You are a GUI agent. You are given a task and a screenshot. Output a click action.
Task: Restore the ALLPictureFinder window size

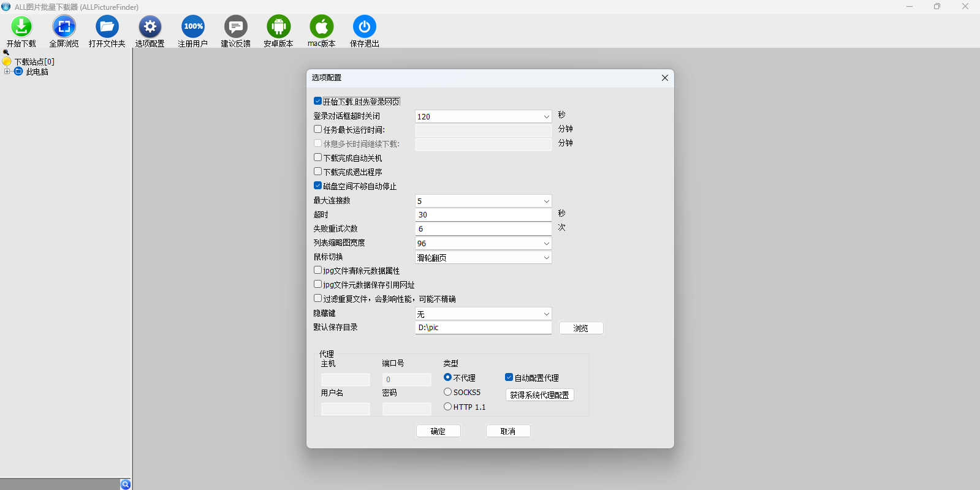[x=937, y=7]
